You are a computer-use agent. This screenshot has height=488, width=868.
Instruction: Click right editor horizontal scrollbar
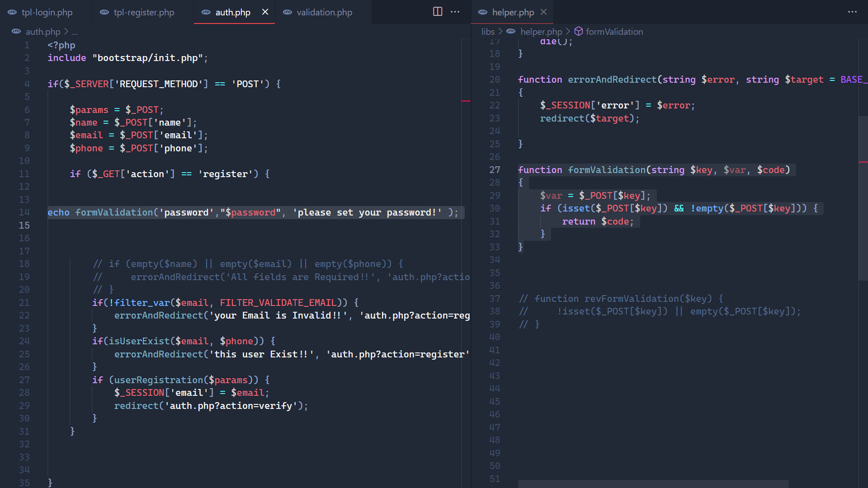pos(653,484)
